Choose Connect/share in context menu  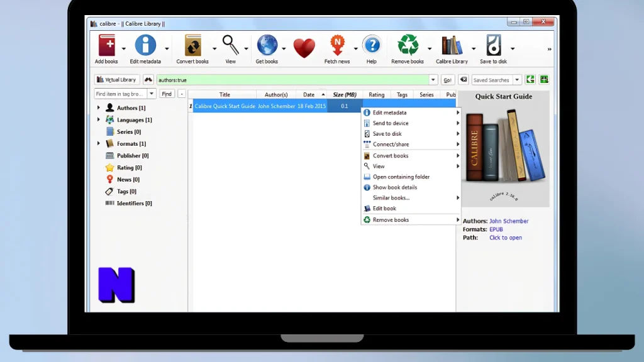point(410,145)
